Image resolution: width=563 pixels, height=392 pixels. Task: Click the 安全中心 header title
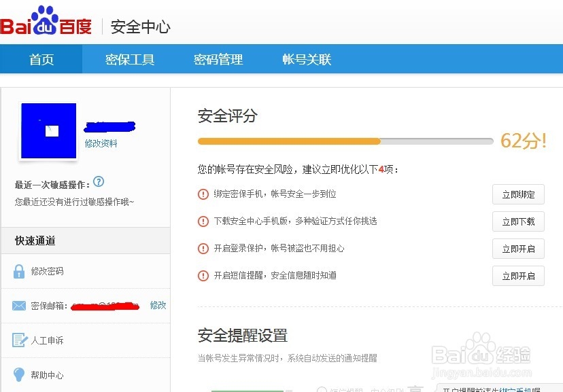140,27
